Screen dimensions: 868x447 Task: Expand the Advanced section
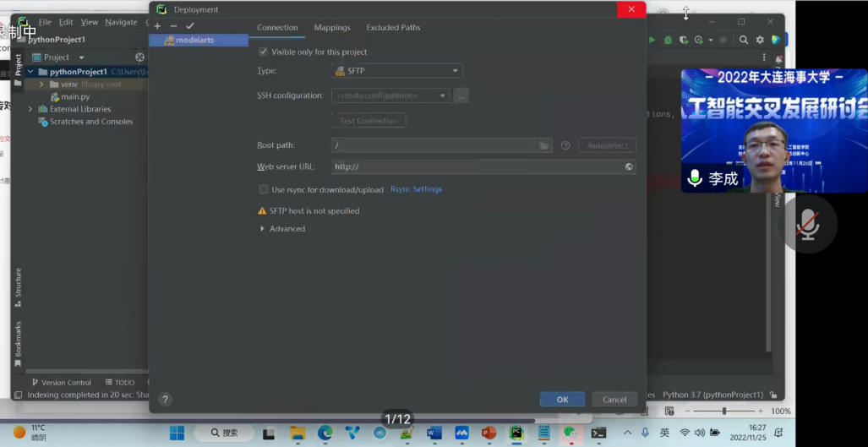point(262,228)
